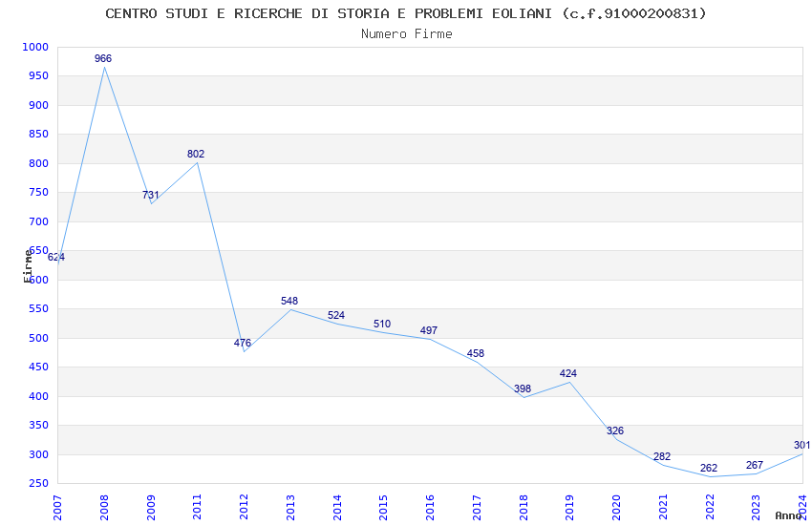The image size is (812, 525).
Task: Click y-axis value 950
Action: point(38,76)
